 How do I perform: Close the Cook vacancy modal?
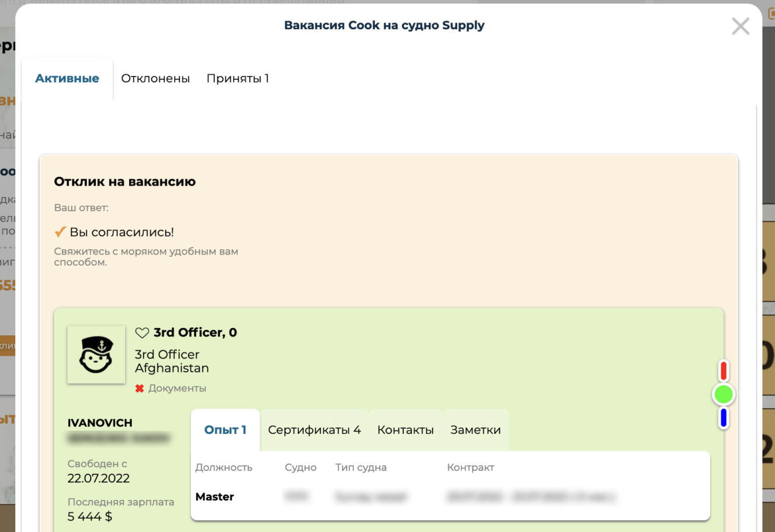[x=740, y=26]
